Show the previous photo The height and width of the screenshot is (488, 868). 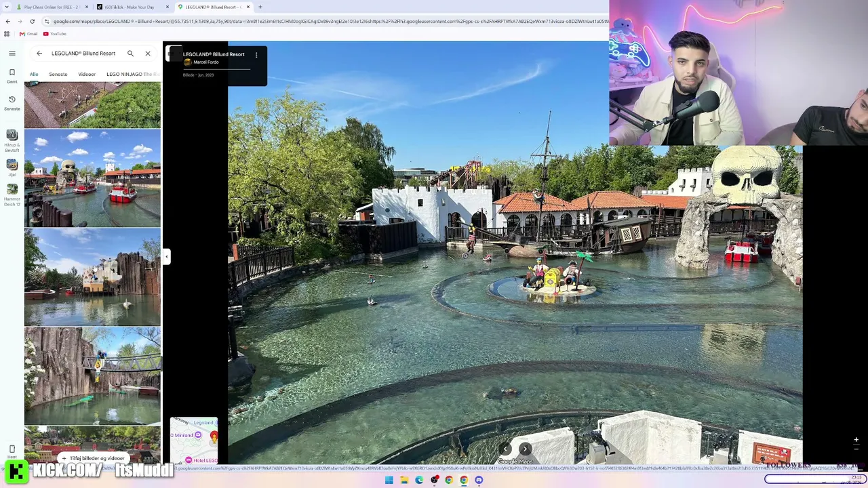click(x=505, y=449)
